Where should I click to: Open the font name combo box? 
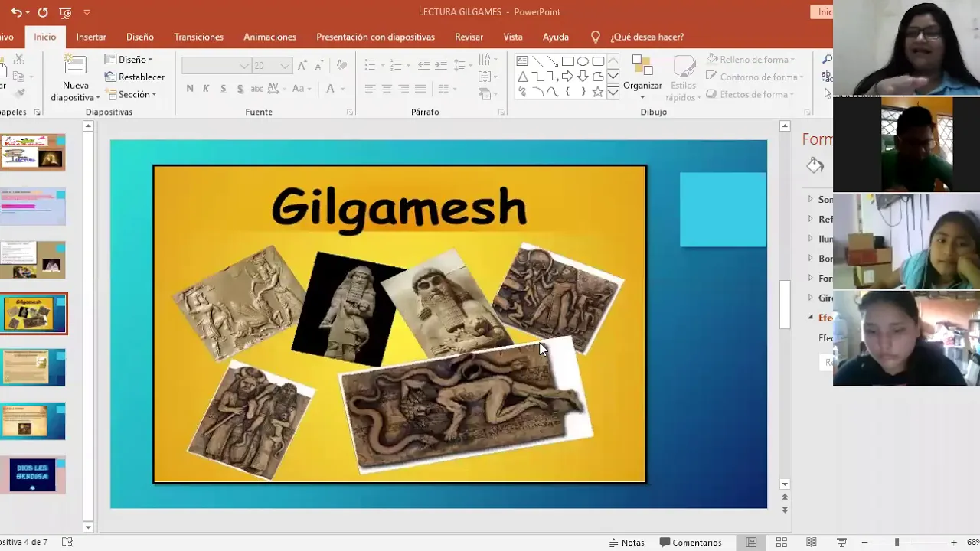pyautogui.click(x=216, y=66)
